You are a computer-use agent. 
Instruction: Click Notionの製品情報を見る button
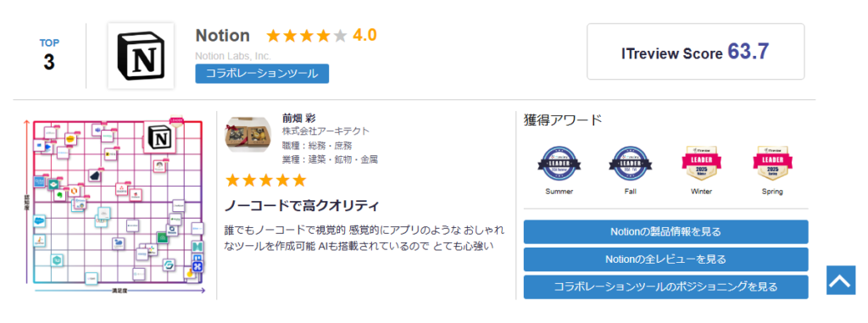coord(666,231)
